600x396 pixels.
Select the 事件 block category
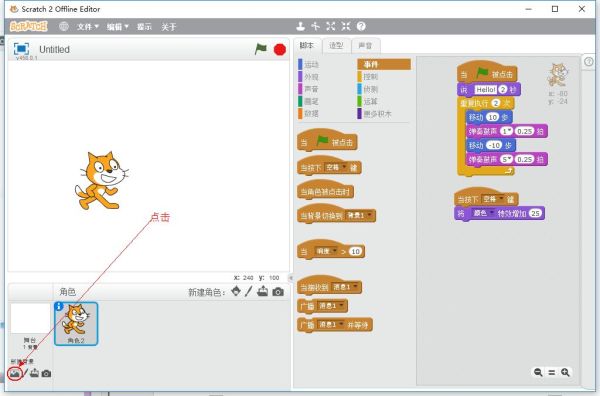tap(384, 64)
